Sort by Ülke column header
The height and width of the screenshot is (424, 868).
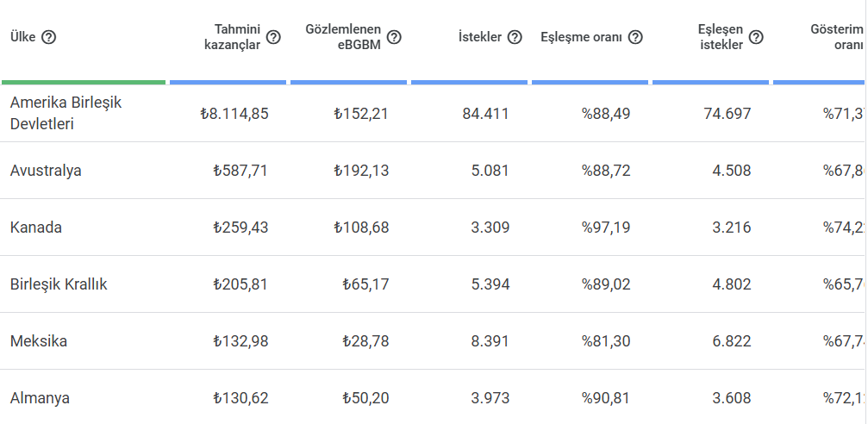click(x=22, y=38)
